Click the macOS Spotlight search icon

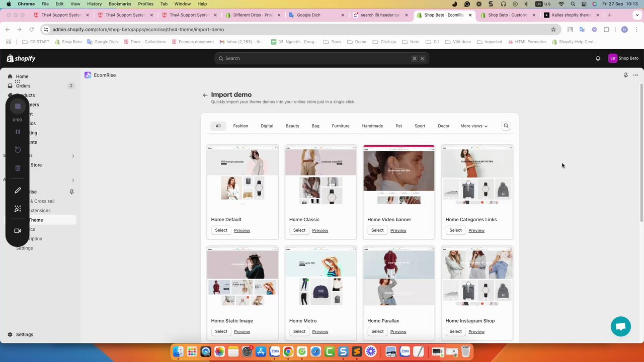pyautogui.click(x=572, y=4)
